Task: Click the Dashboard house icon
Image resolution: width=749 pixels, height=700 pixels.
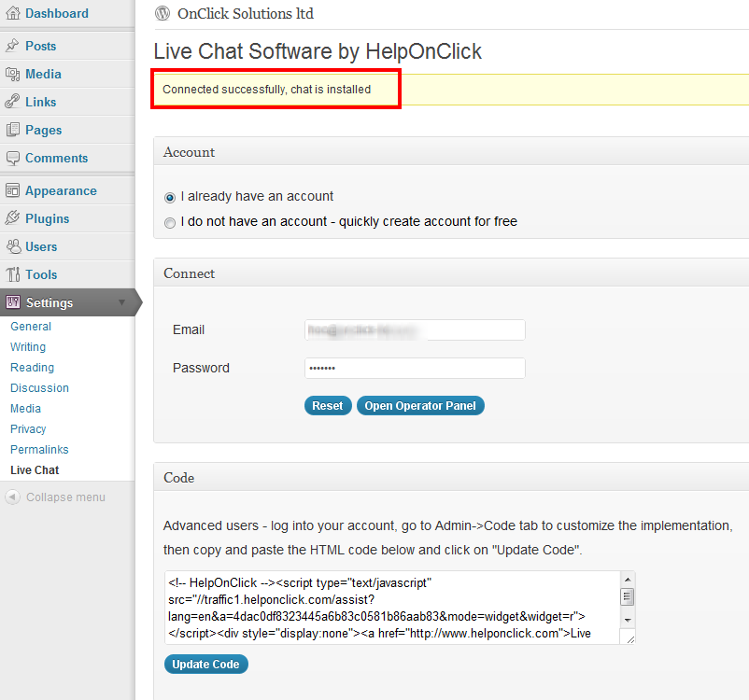Action: (13, 13)
